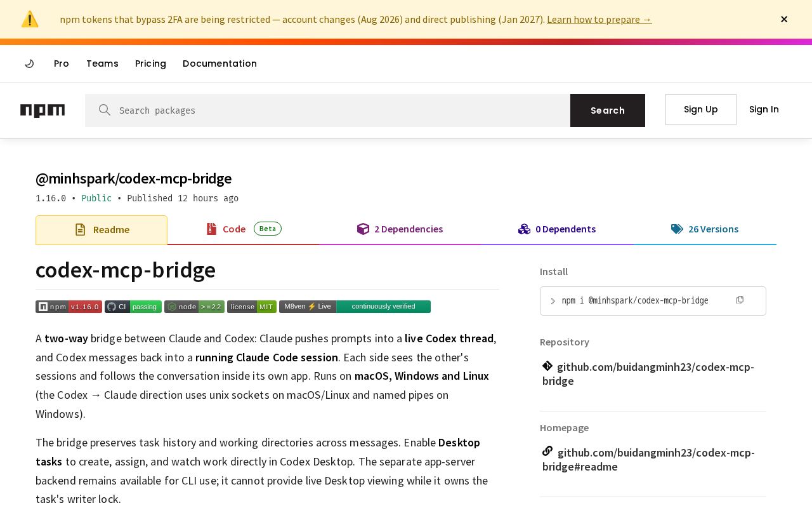Screen dimensions: 812x508
Task: Open the 2 Dependencies tab
Action: pyautogui.click(x=400, y=229)
